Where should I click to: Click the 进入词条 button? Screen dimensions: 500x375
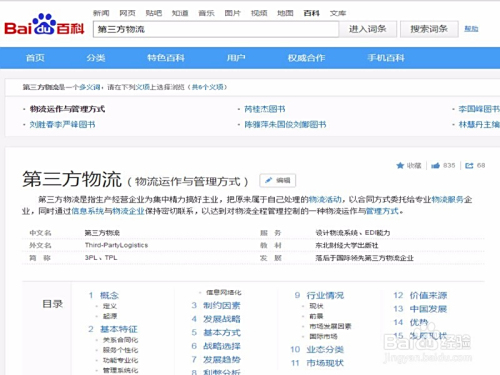[x=368, y=29]
